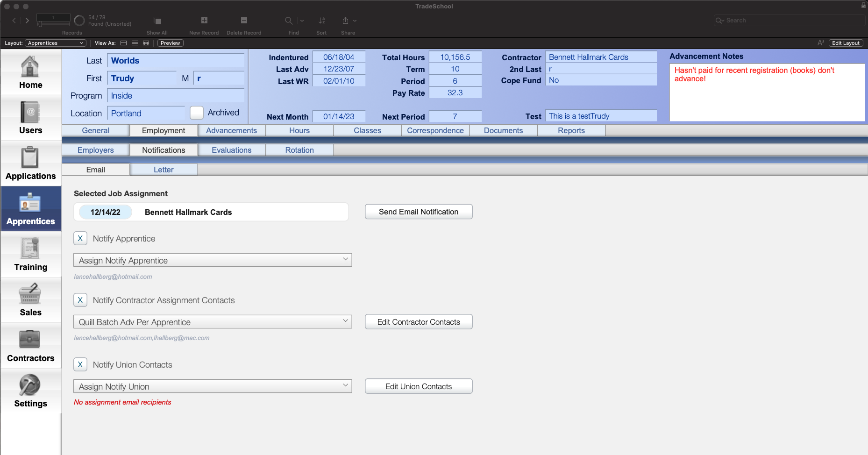Switch to the Advancements tab
Screen dimensions: 868x455
point(232,130)
